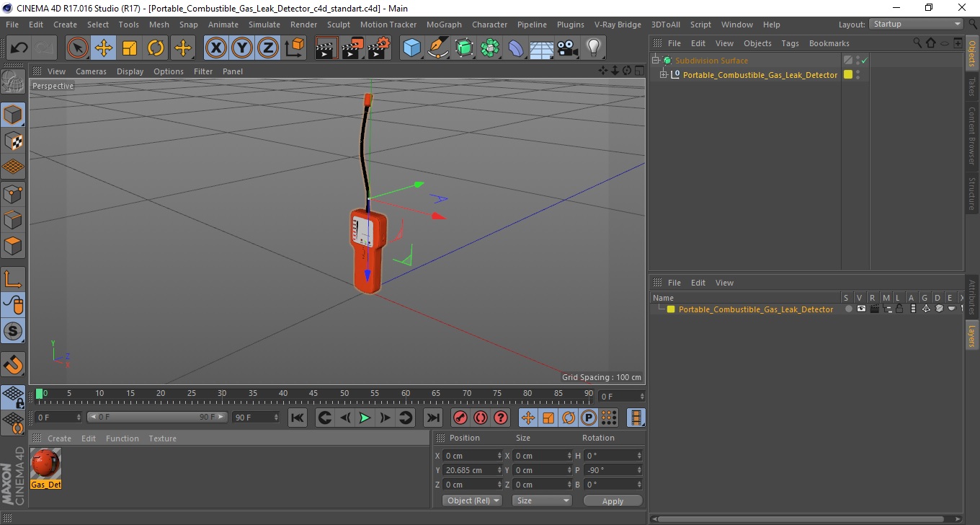Collapse the Subdivision Surface tree node
Viewport: 980px width, 525px height.
[x=655, y=61]
